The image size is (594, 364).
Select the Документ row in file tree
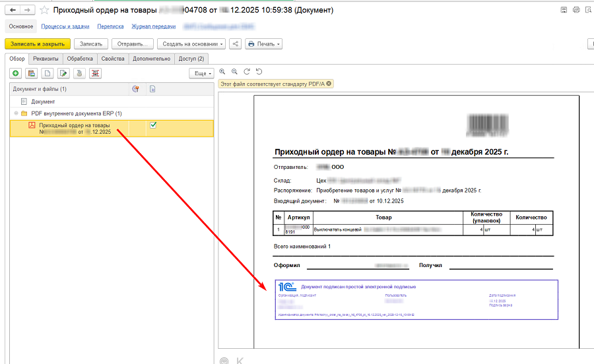[43, 102]
